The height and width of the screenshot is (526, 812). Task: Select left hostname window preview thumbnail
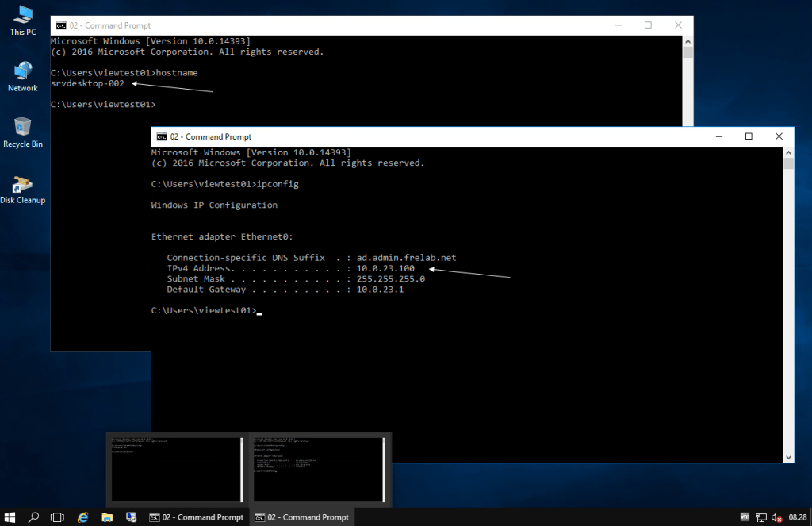[x=176, y=469]
